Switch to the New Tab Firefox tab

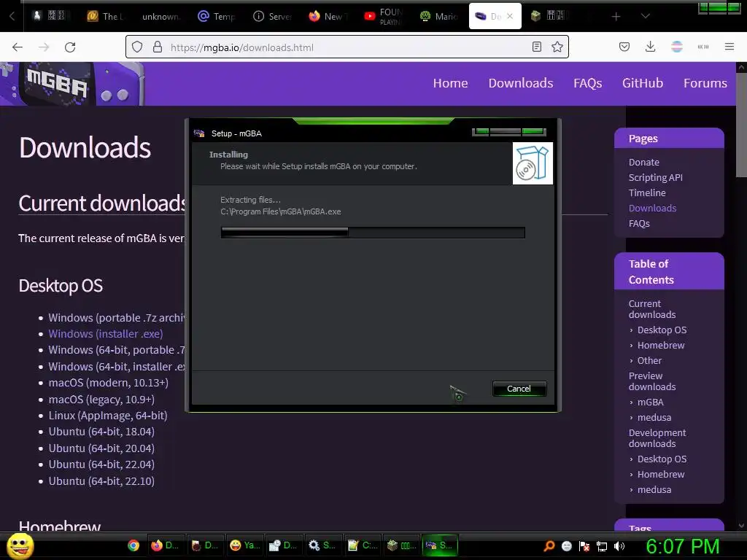coord(328,16)
